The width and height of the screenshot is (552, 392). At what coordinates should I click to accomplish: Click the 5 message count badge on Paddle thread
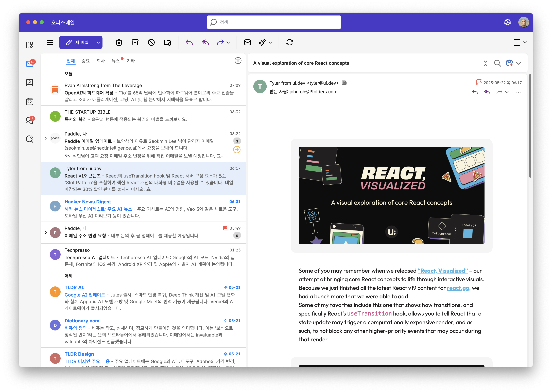[237, 236]
